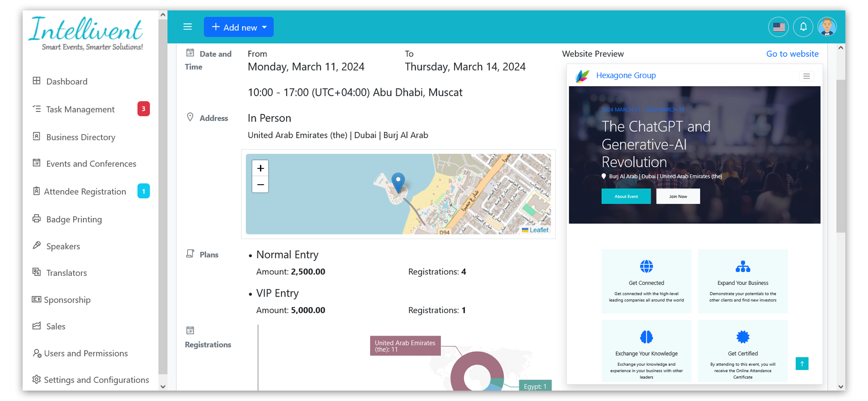Click the Address location pin icon
Image resolution: width=868 pixels, height=401 pixels.
coord(190,117)
